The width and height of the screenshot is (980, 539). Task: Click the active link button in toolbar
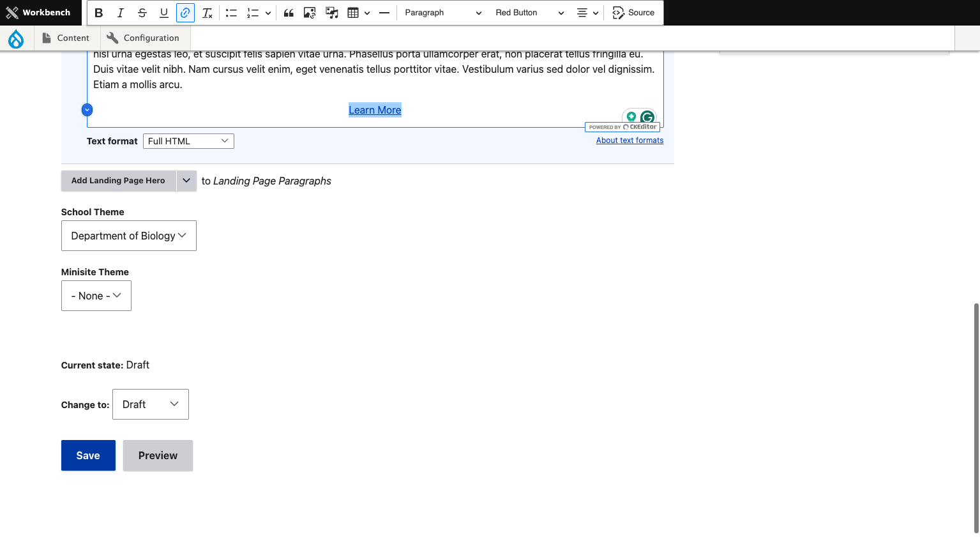click(185, 13)
